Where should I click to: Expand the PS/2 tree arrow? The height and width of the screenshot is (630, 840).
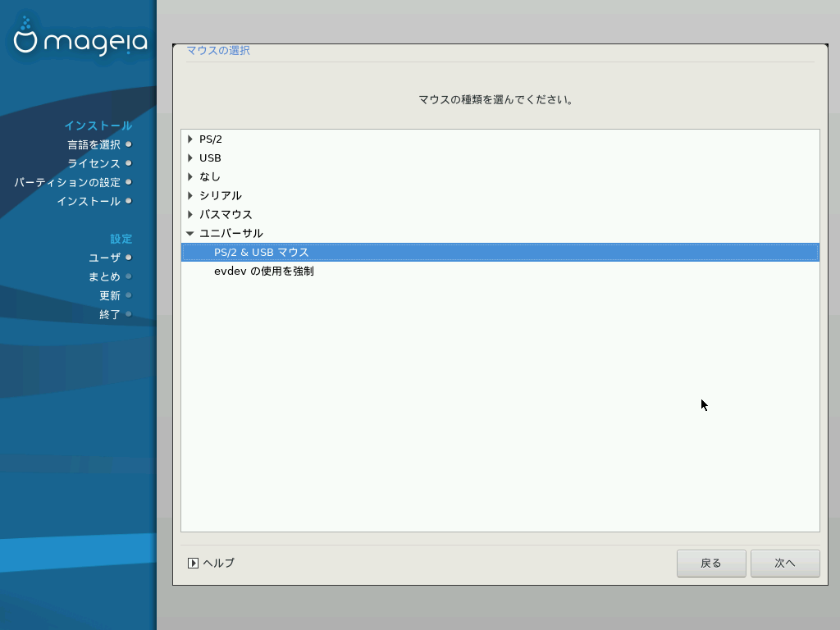pyautogui.click(x=190, y=139)
